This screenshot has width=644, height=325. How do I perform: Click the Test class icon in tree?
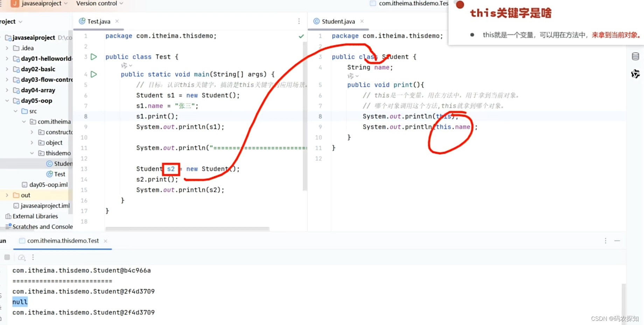coord(49,174)
